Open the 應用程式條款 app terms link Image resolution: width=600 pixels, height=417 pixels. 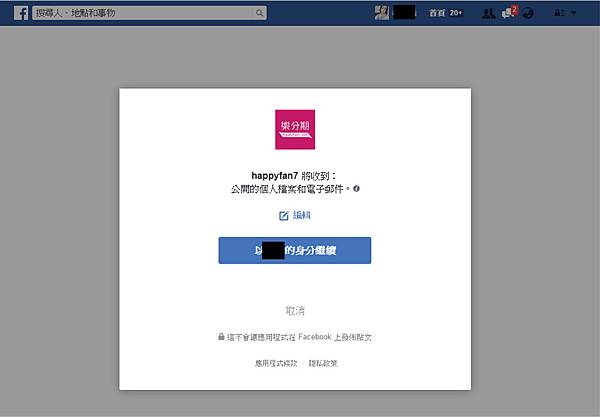click(276, 363)
